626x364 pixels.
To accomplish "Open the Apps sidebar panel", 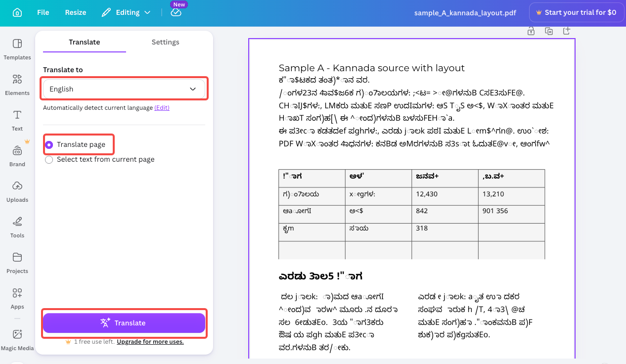I will click(17, 298).
